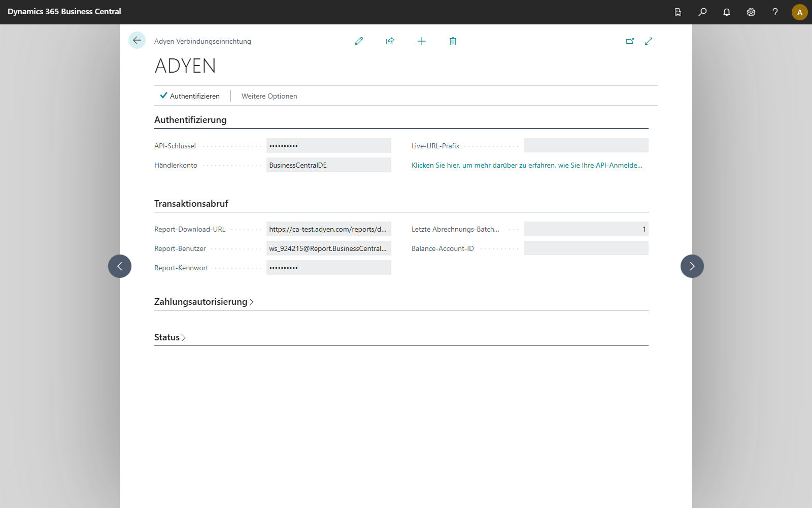Viewport: 812px width, 508px height.
Task: Open the document report icon in top bar
Action: tap(678, 12)
